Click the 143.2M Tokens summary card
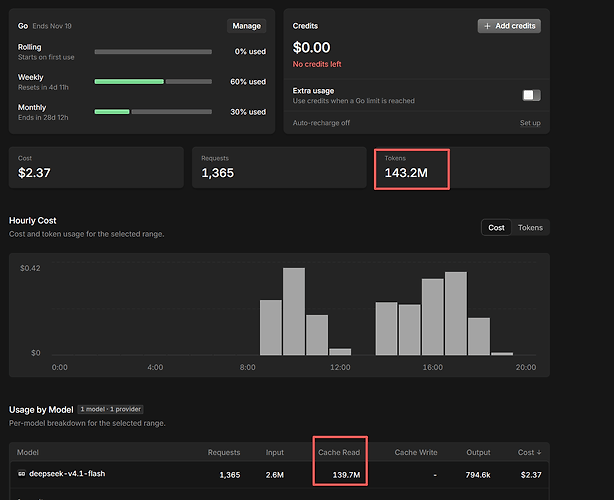The width and height of the screenshot is (614, 500). (462, 168)
